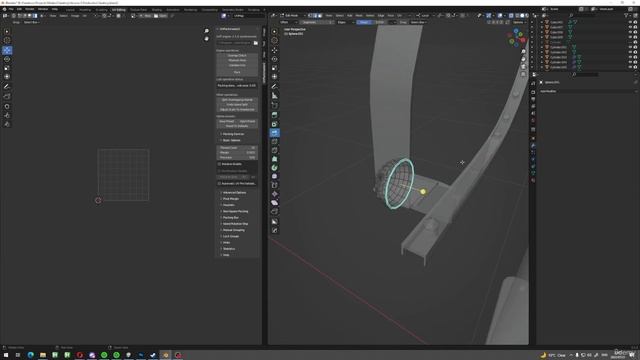Toggle perspective/orthographic view in 3D viewport
The width and height of the screenshot is (640, 360).
(x=523, y=74)
